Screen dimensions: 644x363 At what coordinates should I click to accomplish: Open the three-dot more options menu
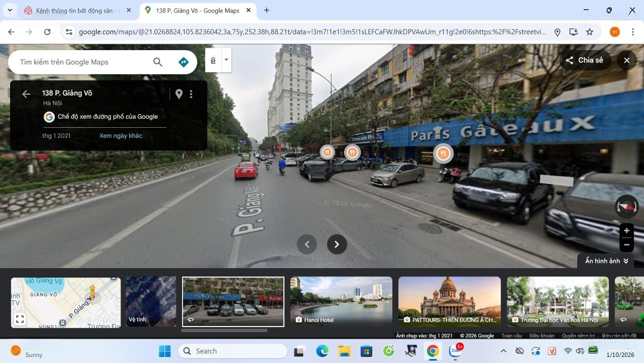pyautogui.click(x=191, y=94)
